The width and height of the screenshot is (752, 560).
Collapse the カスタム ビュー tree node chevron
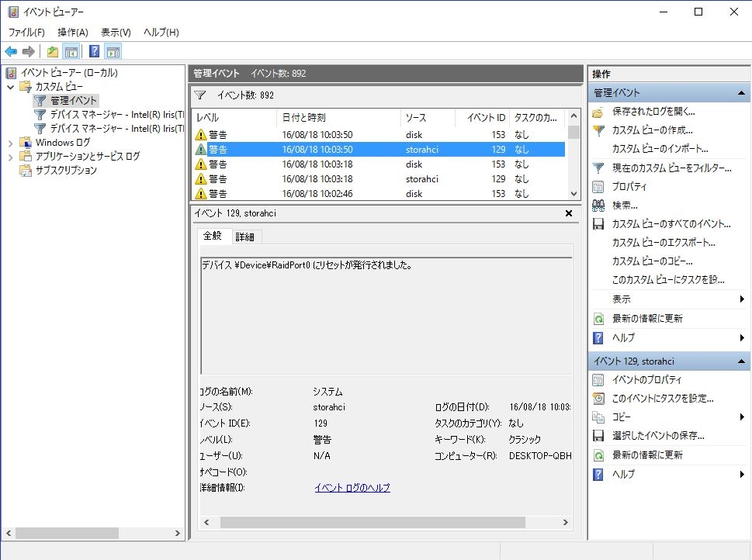(11, 88)
